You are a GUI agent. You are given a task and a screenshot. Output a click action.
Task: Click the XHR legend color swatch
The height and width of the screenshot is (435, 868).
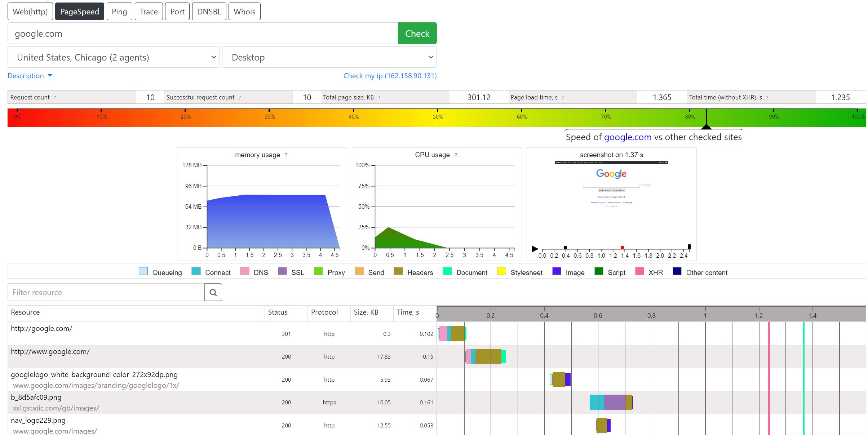(639, 271)
